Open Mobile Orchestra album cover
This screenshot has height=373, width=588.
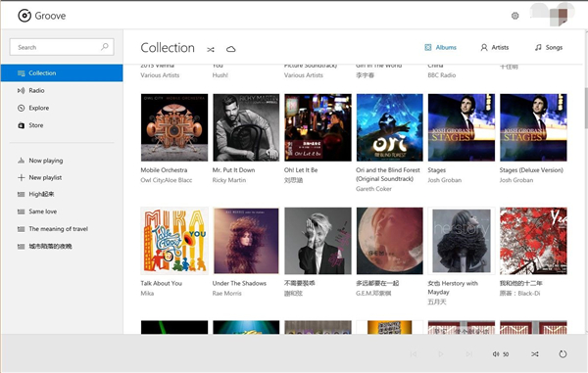point(174,127)
